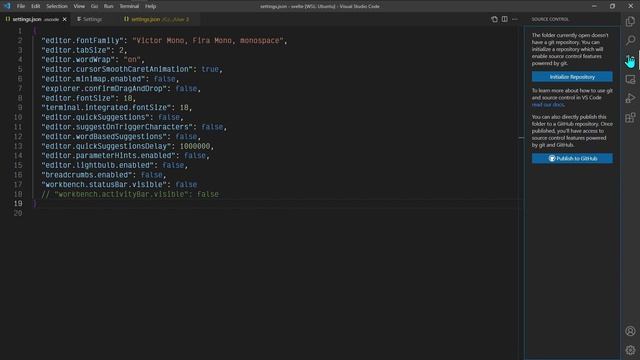
Task: Open the Remote Explorer view
Action: click(630, 79)
